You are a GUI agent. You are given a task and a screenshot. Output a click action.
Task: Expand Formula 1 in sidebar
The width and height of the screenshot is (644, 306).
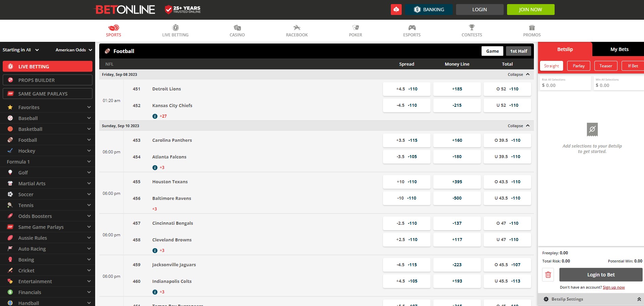click(x=48, y=162)
